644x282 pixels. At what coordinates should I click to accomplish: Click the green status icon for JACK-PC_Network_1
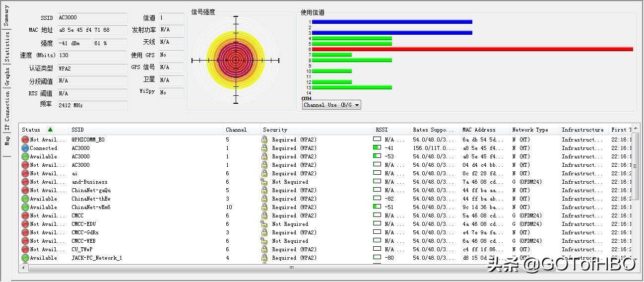(x=25, y=258)
